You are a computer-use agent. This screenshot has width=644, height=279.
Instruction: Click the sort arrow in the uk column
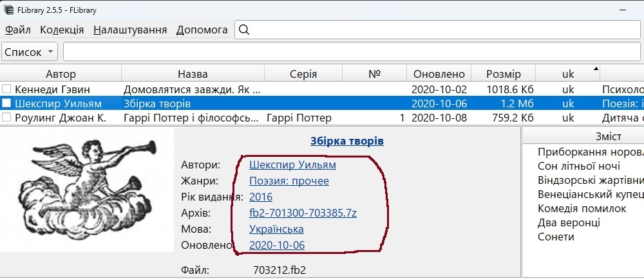[596, 69]
